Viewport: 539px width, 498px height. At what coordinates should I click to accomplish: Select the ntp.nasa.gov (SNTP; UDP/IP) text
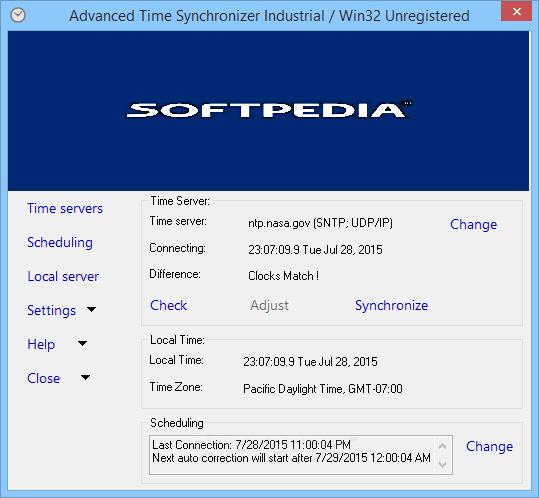pyautogui.click(x=320, y=223)
